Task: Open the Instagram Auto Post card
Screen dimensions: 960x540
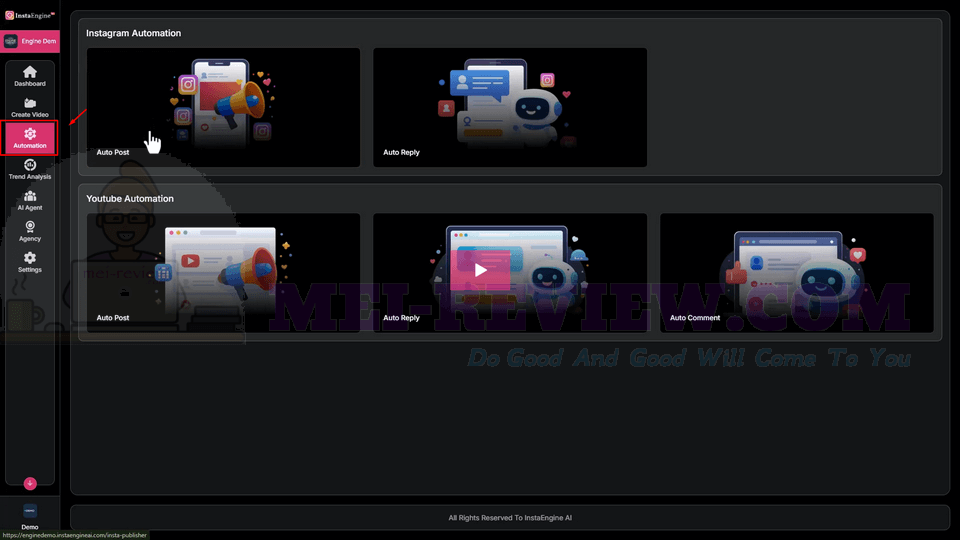Action: pos(223,107)
